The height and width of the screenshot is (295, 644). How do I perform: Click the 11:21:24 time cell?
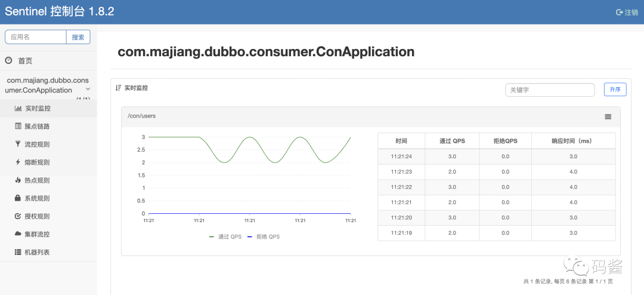pyautogui.click(x=401, y=156)
